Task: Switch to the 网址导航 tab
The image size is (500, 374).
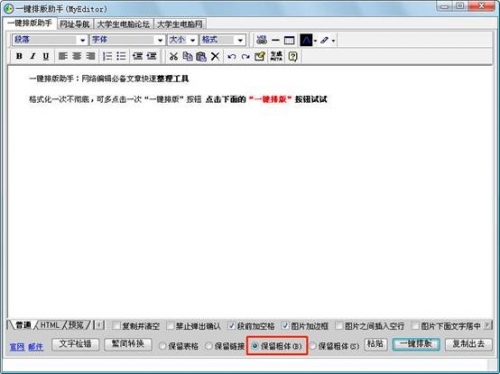Action: click(x=75, y=24)
